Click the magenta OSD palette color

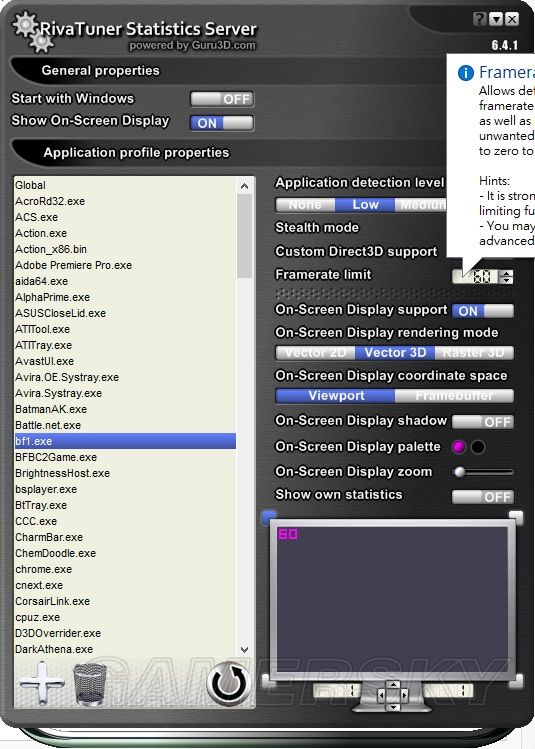tap(459, 447)
